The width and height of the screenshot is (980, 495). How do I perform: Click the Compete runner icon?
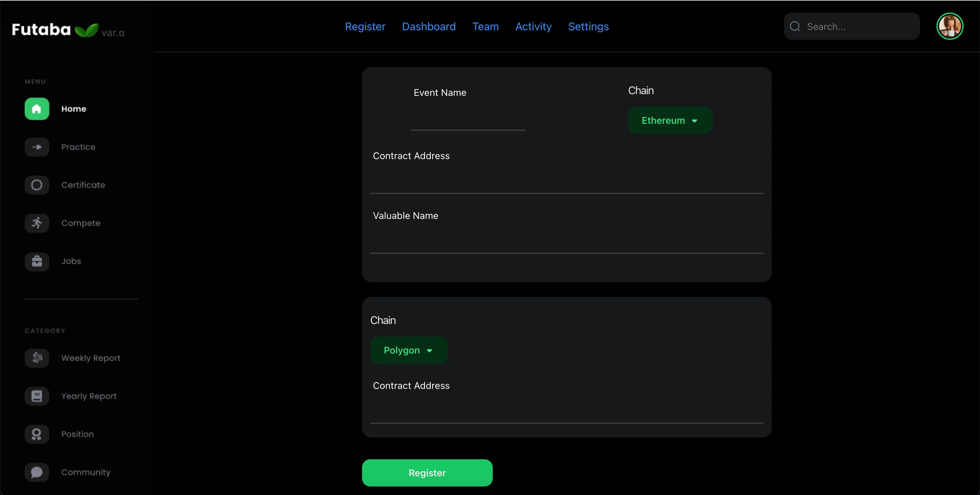tap(37, 223)
